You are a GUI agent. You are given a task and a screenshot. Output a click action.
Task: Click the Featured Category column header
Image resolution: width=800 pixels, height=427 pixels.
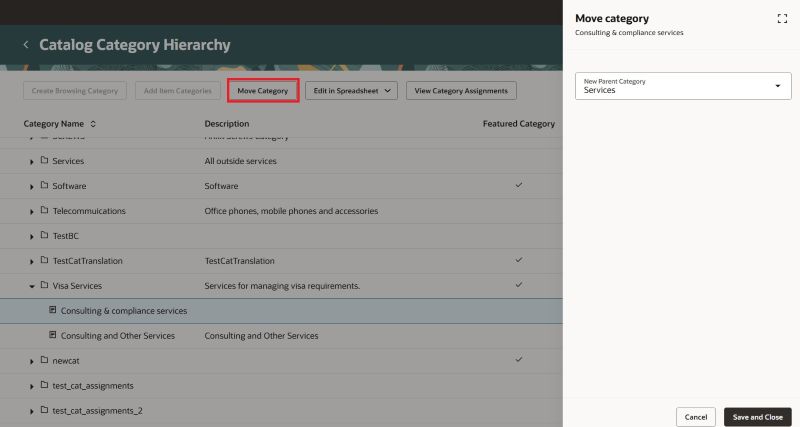tap(519, 124)
